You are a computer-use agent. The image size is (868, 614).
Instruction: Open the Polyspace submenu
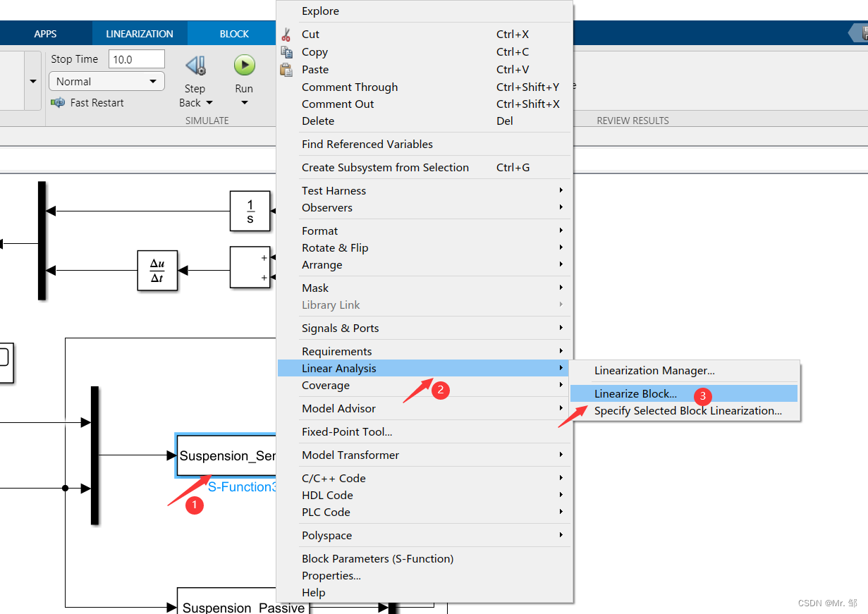click(x=424, y=535)
